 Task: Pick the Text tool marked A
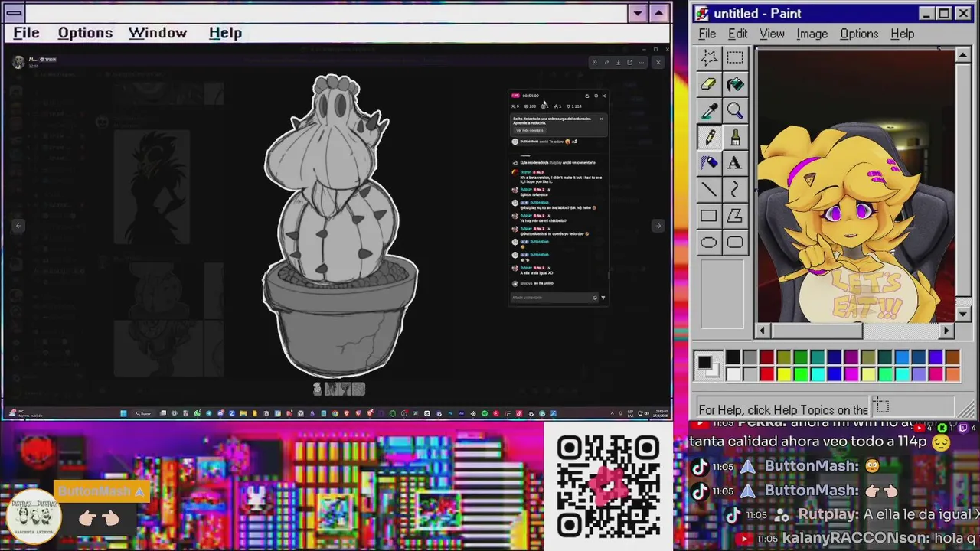[735, 163]
